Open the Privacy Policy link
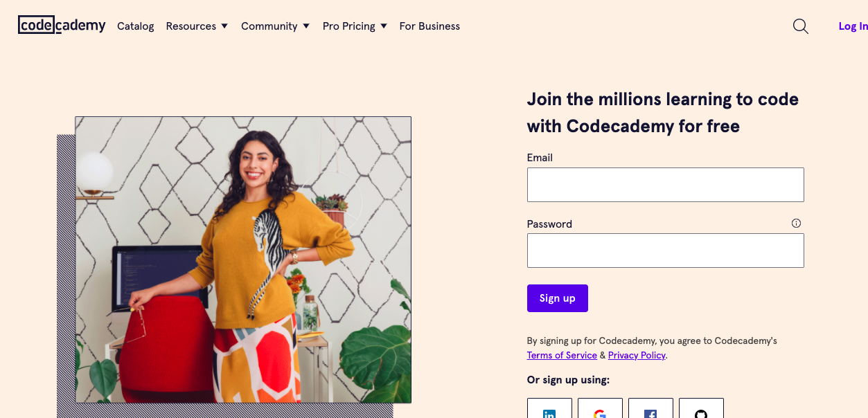 [x=637, y=355]
